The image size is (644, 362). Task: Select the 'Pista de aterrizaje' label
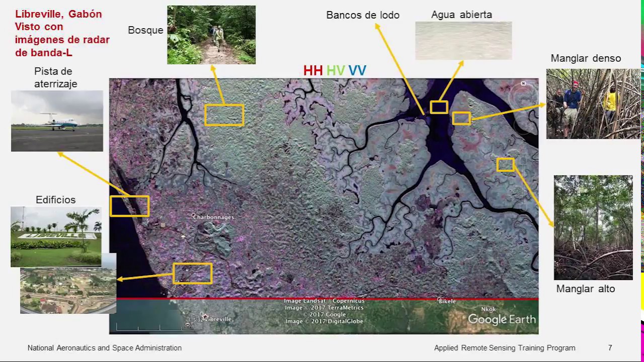tap(55, 77)
